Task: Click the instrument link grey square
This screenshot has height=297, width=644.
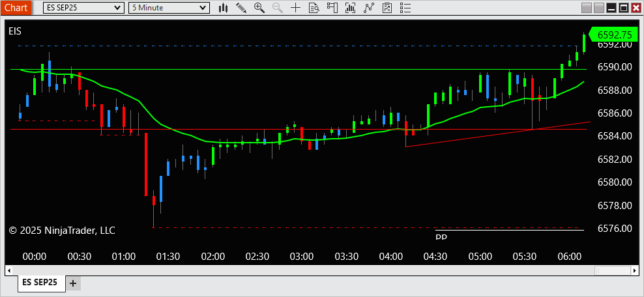Action: coord(587,8)
